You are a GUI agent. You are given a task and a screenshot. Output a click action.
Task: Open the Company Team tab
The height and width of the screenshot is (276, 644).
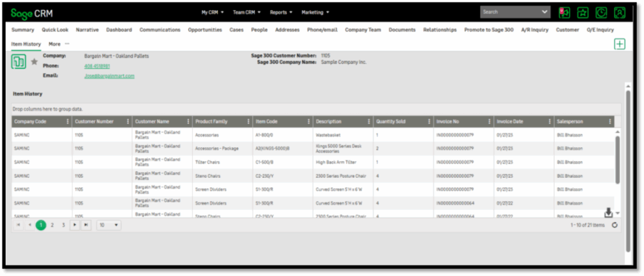coord(363,30)
